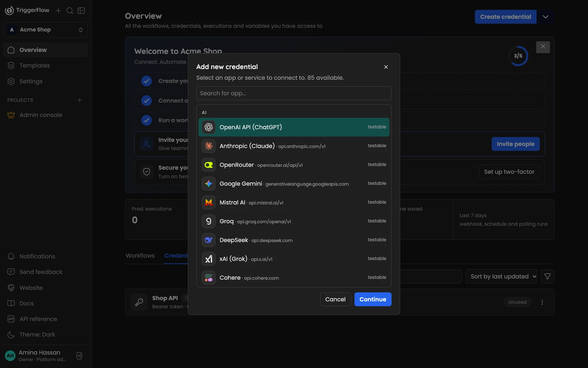This screenshot has height=368, width=588.
Task: Open the Overview sidebar item
Action: (45, 50)
